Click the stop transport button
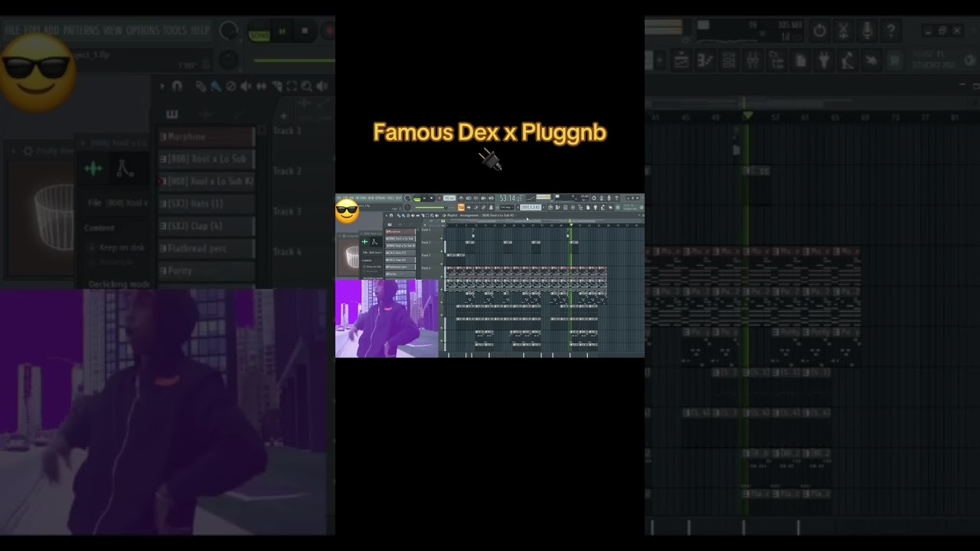 click(431, 198)
